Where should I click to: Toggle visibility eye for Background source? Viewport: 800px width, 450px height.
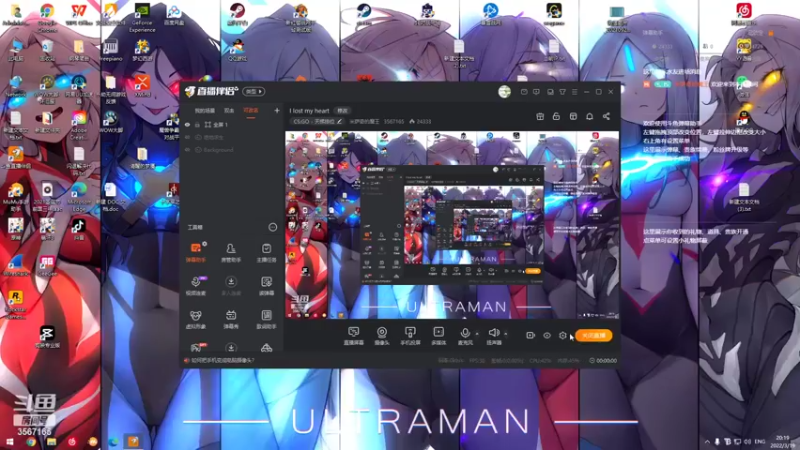click(187, 150)
